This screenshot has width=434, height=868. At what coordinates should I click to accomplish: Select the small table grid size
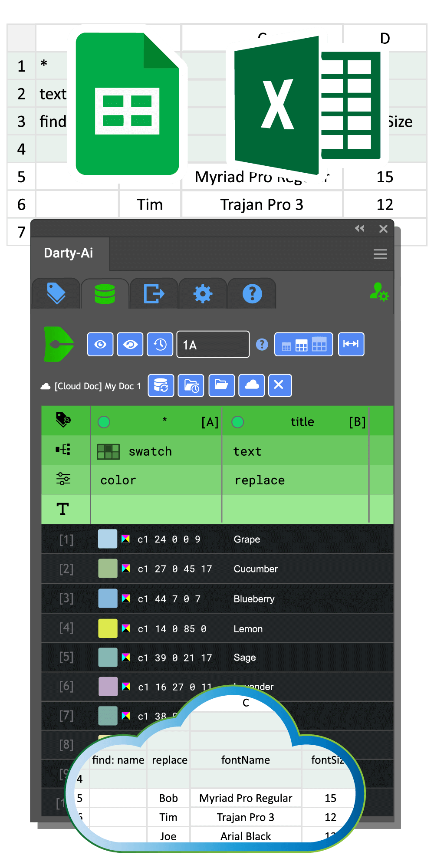(x=286, y=346)
